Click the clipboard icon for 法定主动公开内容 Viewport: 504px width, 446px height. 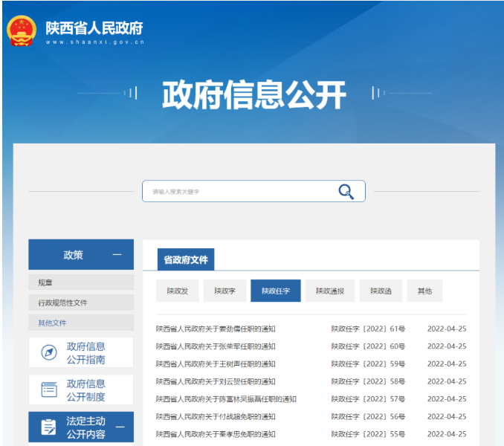(x=48, y=427)
